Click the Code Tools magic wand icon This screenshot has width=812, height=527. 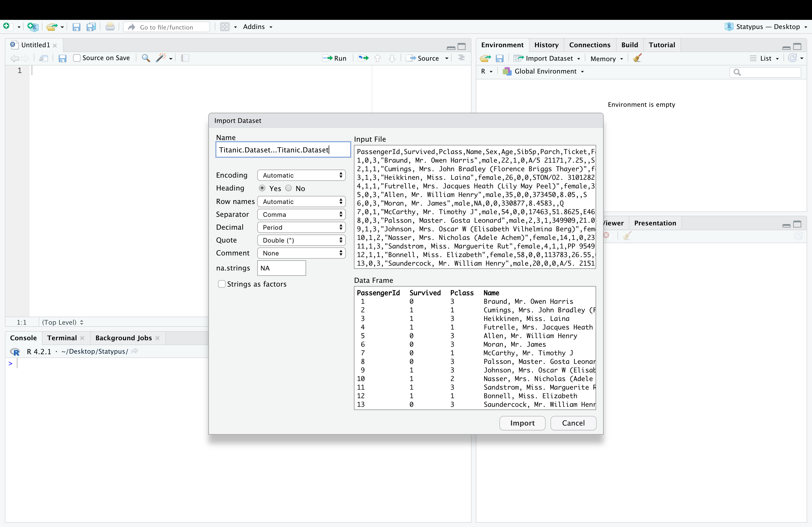(161, 58)
